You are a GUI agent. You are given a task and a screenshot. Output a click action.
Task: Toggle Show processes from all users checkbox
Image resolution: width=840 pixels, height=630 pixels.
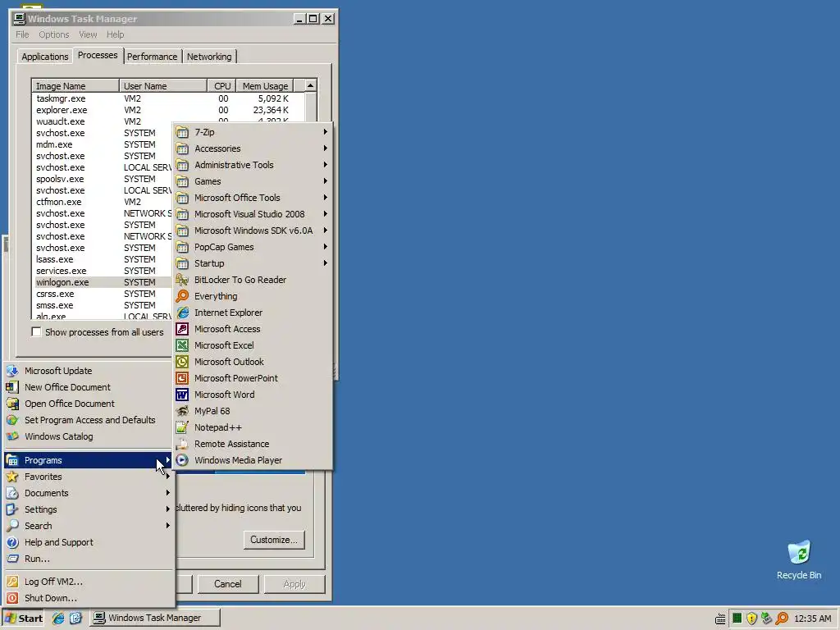[36, 332]
